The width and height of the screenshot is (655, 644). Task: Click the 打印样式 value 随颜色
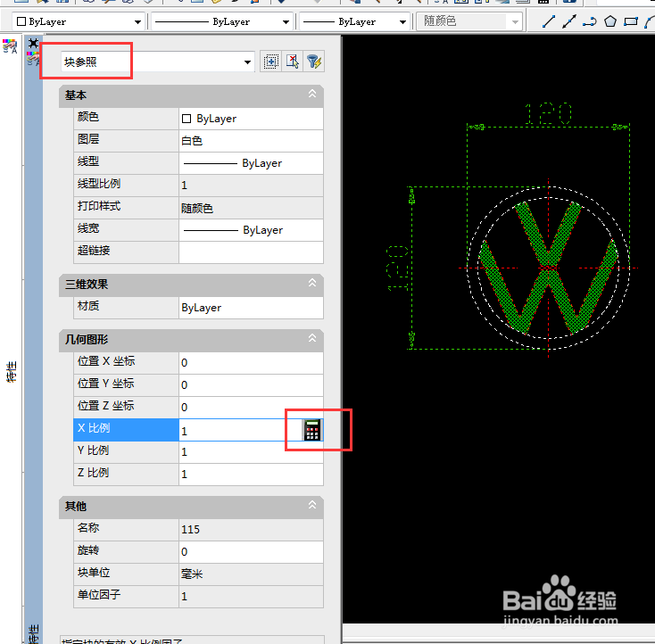click(251, 208)
